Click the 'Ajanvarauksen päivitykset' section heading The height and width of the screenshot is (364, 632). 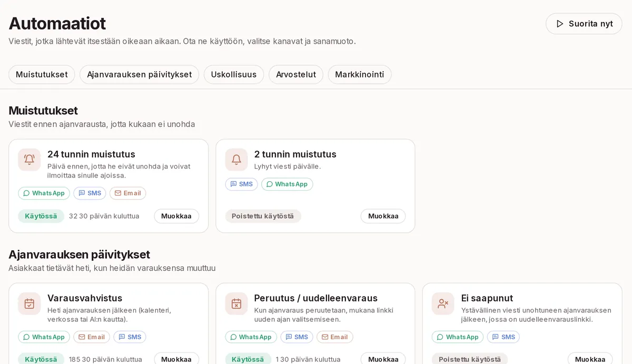click(x=80, y=254)
